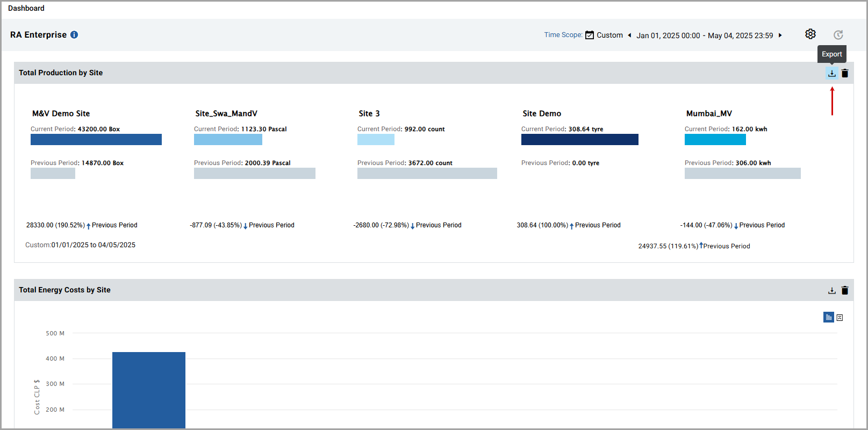This screenshot has width=868, height=430.
Task: Click the Time Scope label link
Action: click(x=563, y=35)
